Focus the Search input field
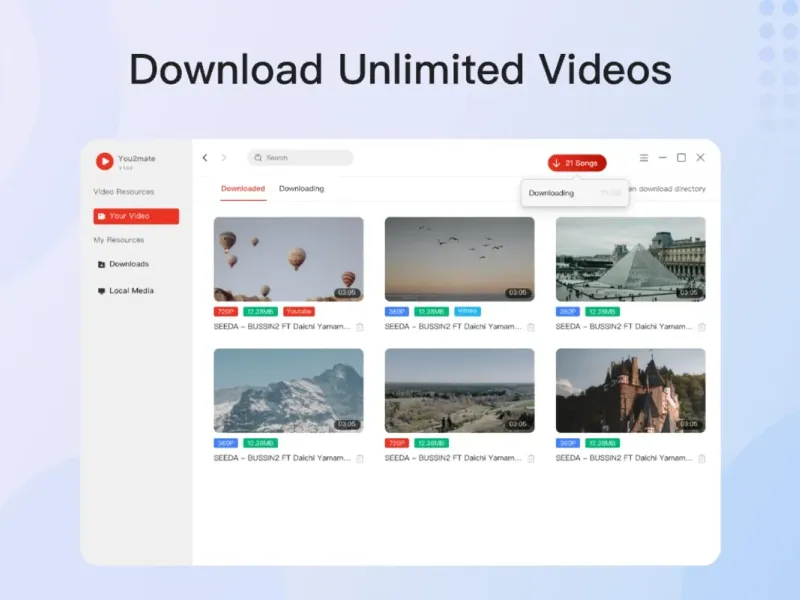This screenshot has width=800, height=600. [x=301, y=158]
